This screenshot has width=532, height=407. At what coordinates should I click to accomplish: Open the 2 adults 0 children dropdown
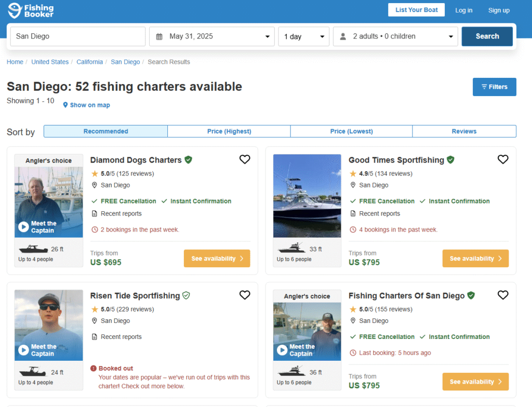(x=395, y=37)
